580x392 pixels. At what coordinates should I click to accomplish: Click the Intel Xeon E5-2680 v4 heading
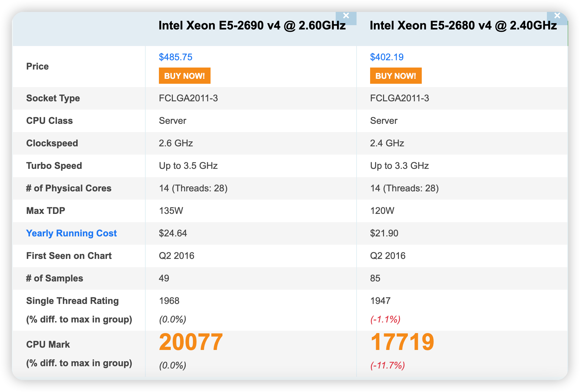click(x=463, y=25)
